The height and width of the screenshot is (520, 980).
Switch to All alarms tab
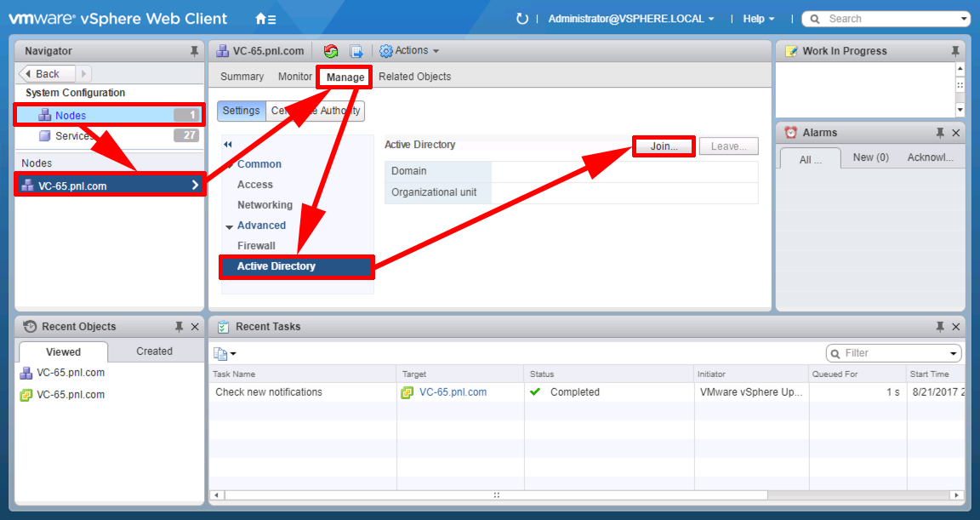point(811,159)
